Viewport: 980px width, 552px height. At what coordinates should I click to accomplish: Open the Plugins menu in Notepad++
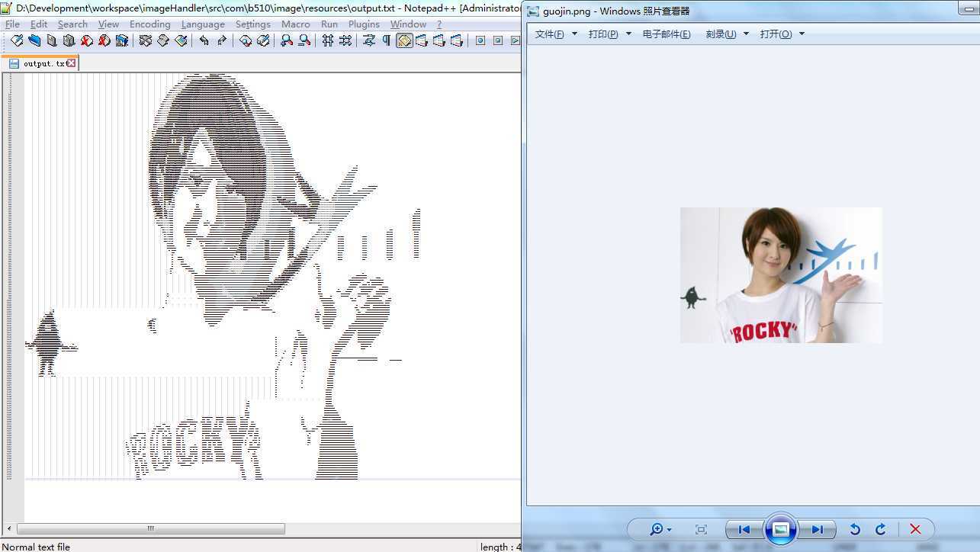pos(364,24)
